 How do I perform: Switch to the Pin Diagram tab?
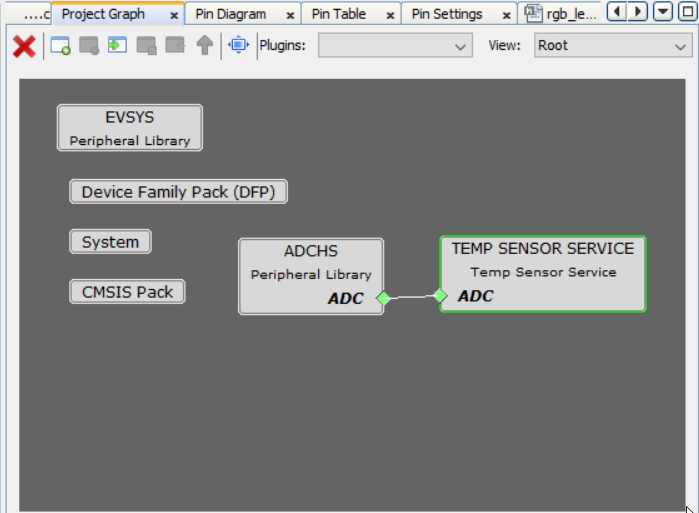[x=231, y=14]
